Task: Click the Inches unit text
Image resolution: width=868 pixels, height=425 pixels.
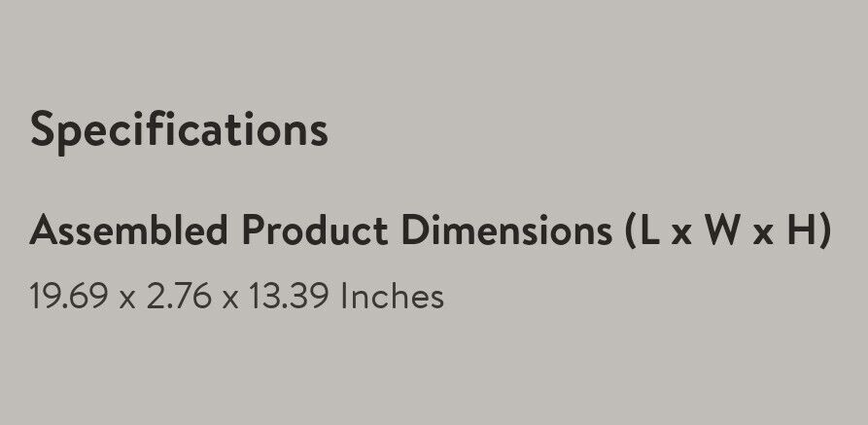Action: 392,296
